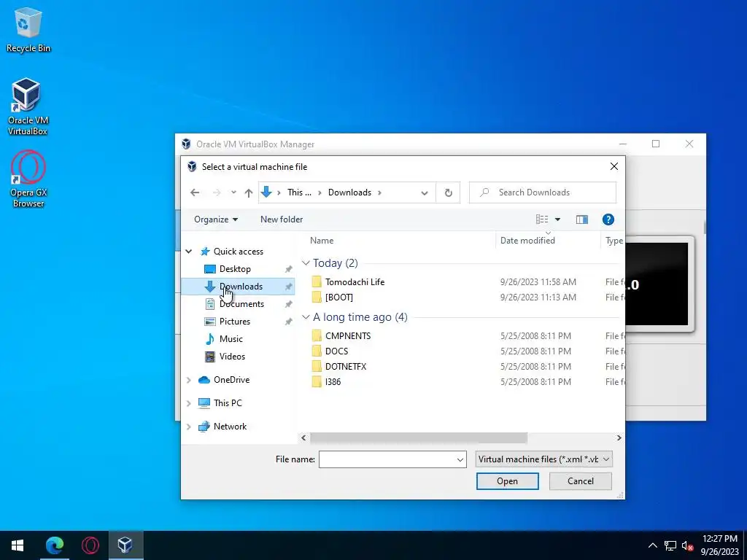Collapse the Today (2) group

306,262
